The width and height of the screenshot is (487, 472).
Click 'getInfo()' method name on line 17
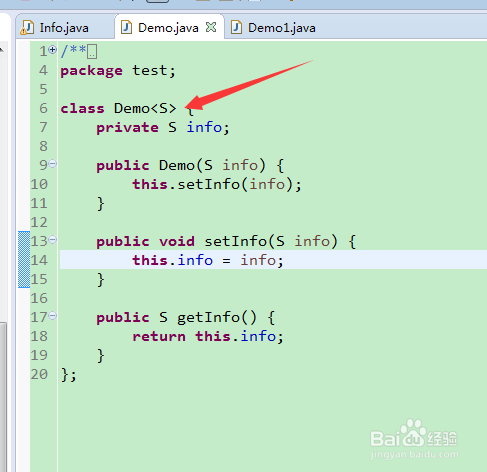(217, 318)
